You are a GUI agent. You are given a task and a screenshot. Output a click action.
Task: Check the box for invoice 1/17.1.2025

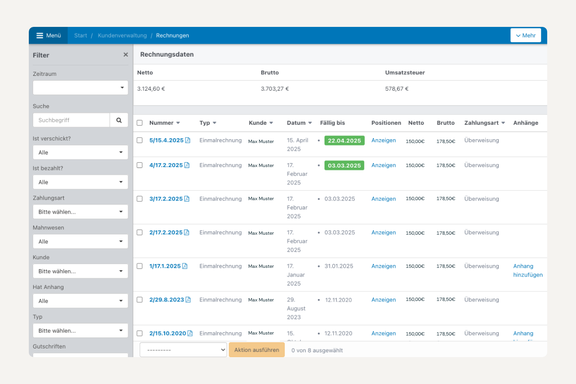(140, 266)
